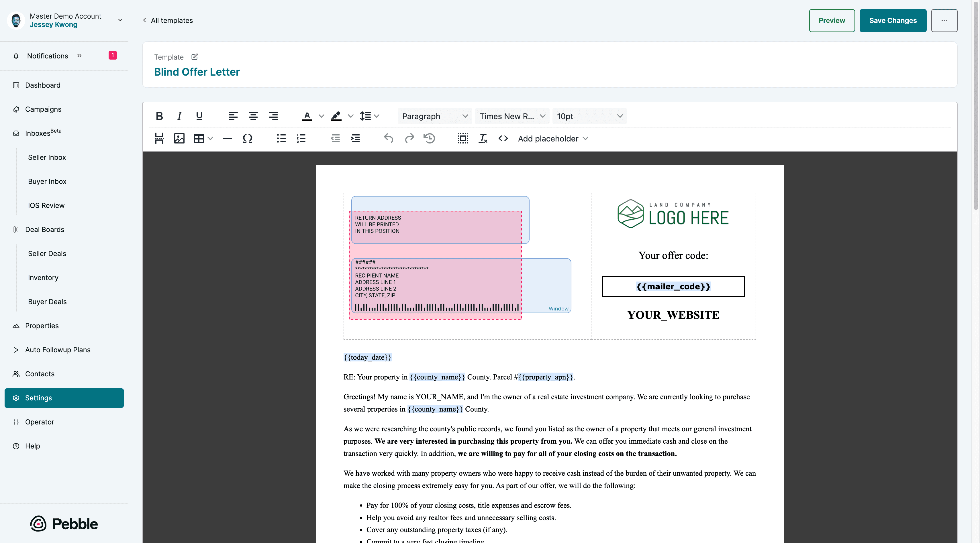This screenshot has width=980, height=543.
Task: Toggle bold formatting
Action: click(x=159, y=116)
